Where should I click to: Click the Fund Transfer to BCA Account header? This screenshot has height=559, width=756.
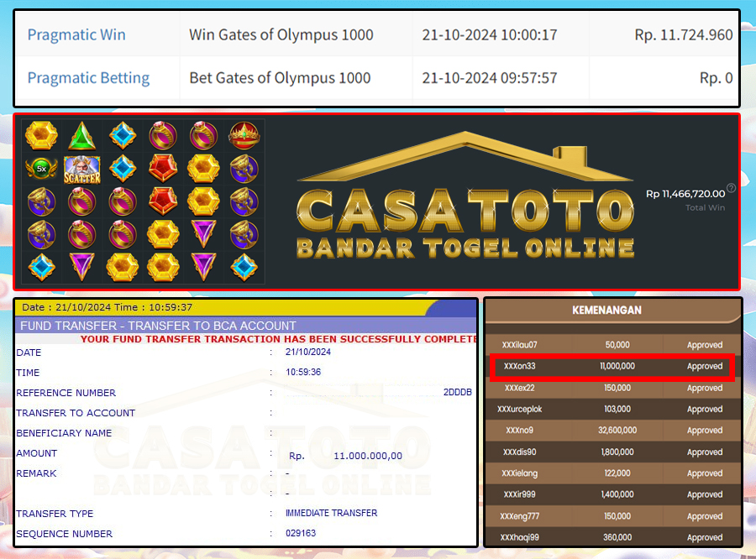click(x=158, y=326)
